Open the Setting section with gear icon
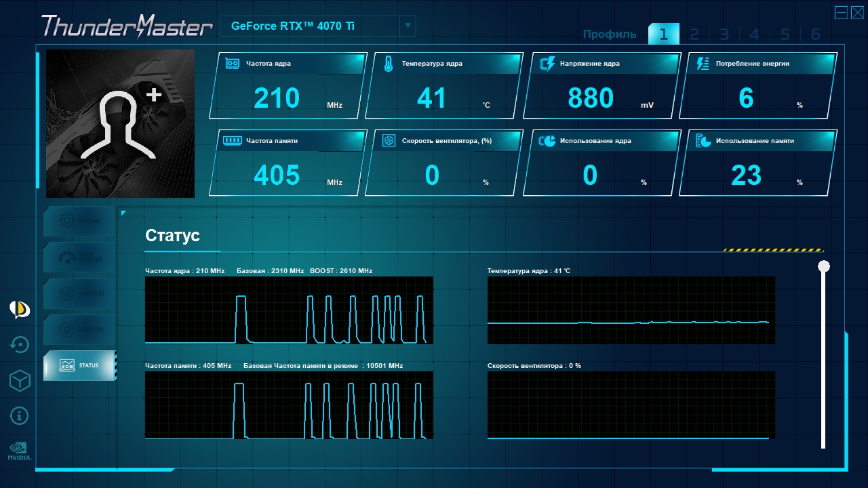The height and width of the screenshot is (496, 868). point(79,222)
